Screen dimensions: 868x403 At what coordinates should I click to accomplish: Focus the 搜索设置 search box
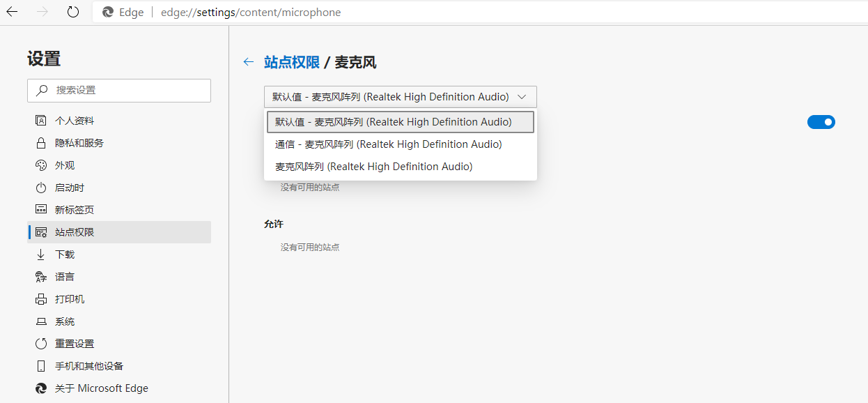pos(119,90)
